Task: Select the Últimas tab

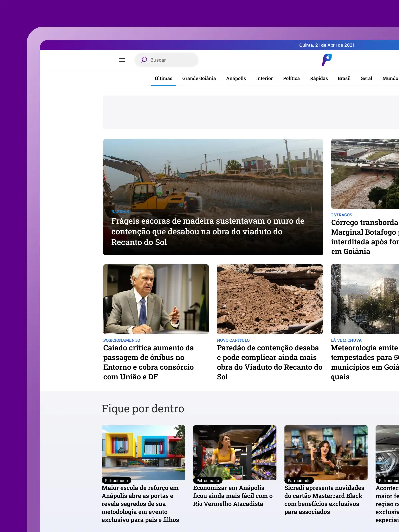Action: tap(163, 78)
